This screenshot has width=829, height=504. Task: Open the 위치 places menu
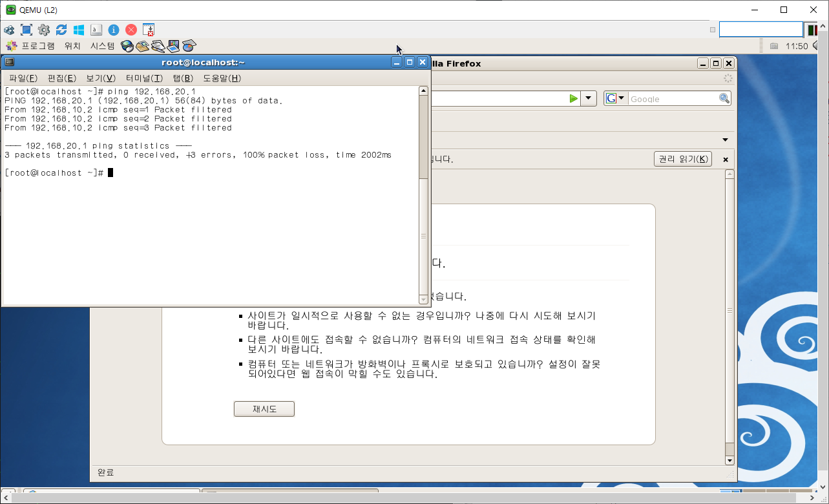point(72,46)
